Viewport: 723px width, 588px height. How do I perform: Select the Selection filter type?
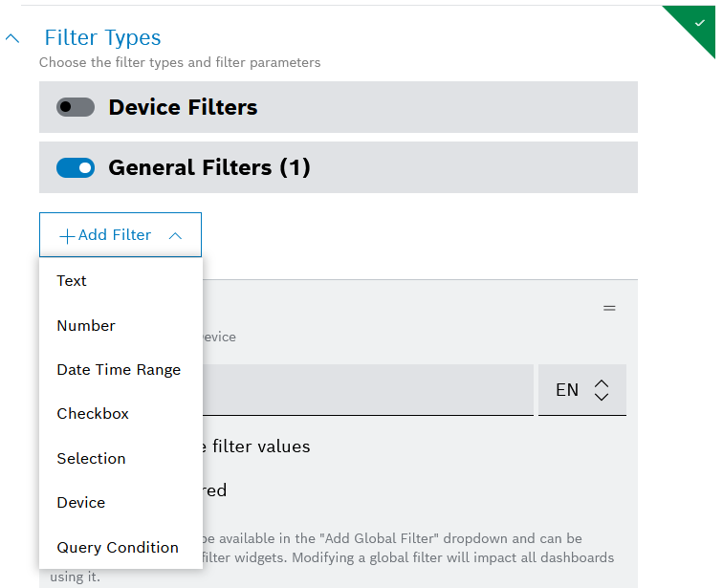point(91,459)
